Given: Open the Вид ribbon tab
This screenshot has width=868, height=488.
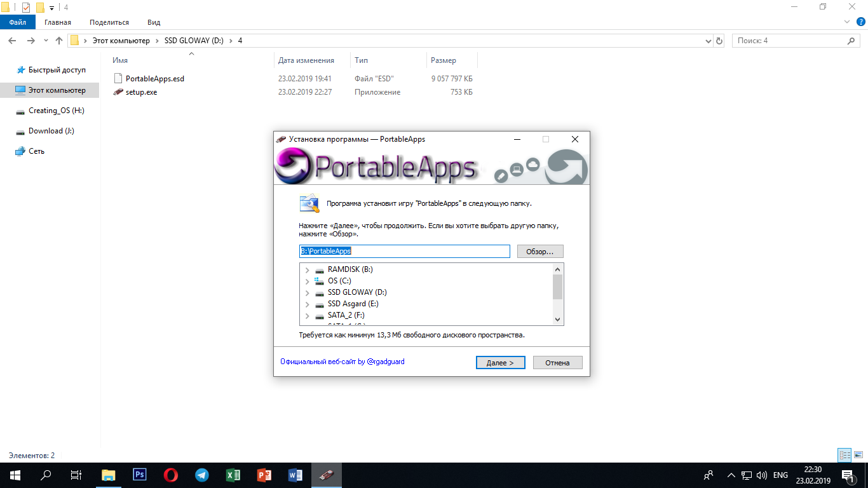Looking at the screenshot, I should (154, 22).
